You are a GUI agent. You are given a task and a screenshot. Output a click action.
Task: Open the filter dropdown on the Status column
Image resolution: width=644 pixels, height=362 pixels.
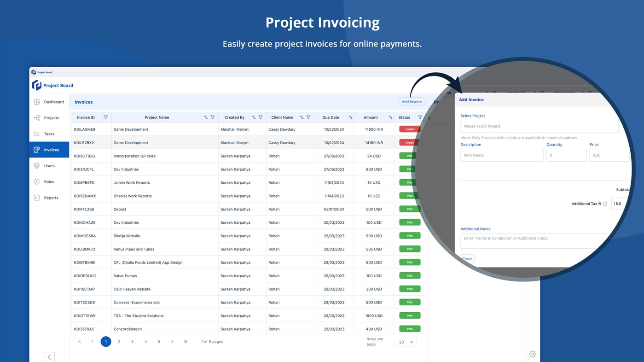(419, 117)
